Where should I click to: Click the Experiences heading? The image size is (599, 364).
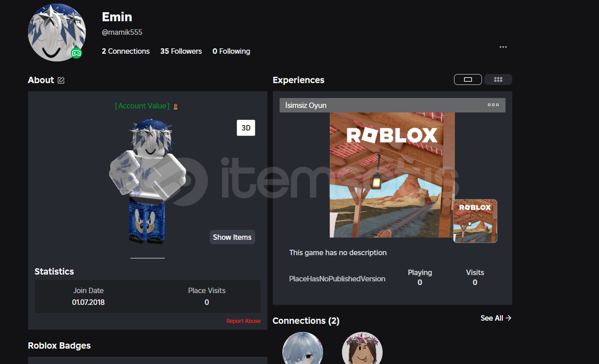299,80
